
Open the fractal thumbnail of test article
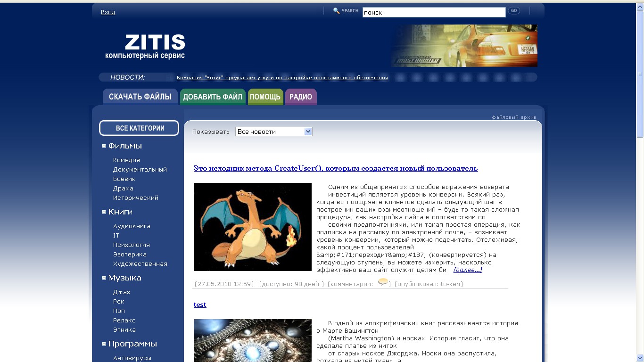pyautogui.click(x=253, y=340)
